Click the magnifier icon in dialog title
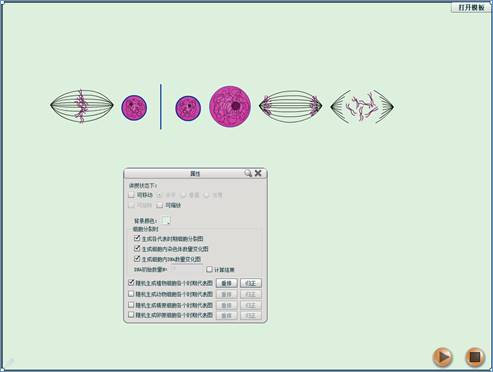Viewport: 493px width, 372px height. 248,173
